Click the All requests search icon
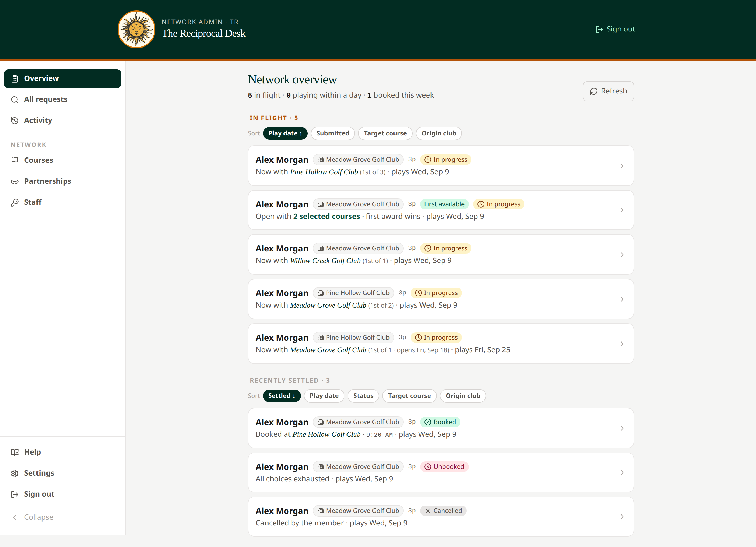 click(x=15, y=100)
